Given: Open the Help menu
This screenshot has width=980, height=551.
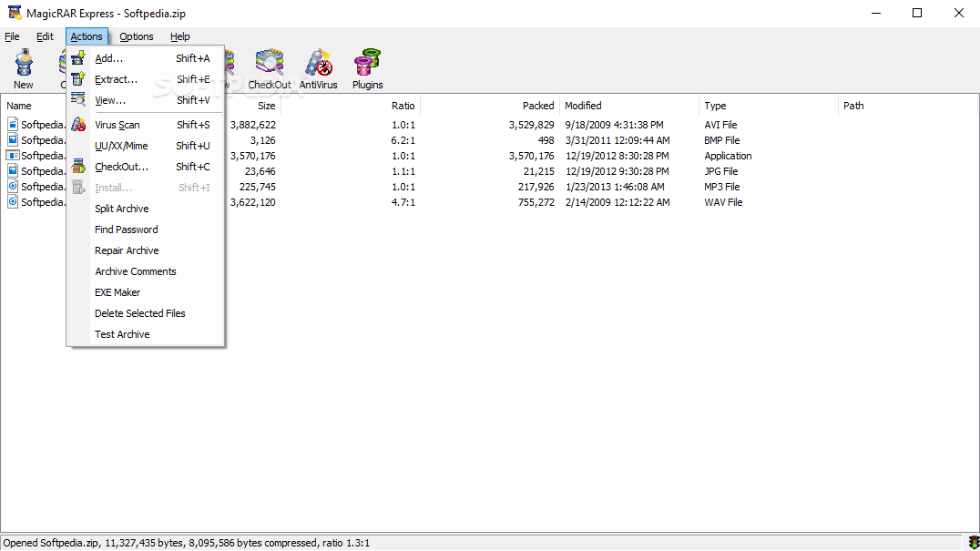Looking at the screenshot, I should [180, 36].
